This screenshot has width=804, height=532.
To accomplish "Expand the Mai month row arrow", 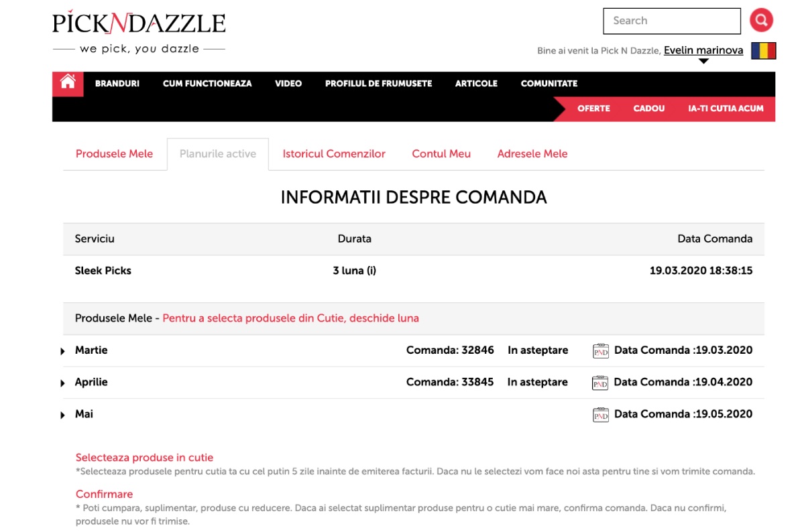I will (x=62, y=415).
